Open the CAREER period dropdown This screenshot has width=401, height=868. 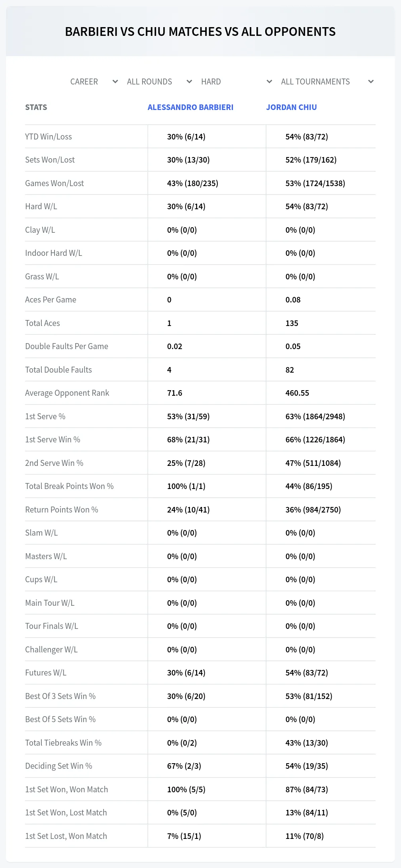coord(94,82)
